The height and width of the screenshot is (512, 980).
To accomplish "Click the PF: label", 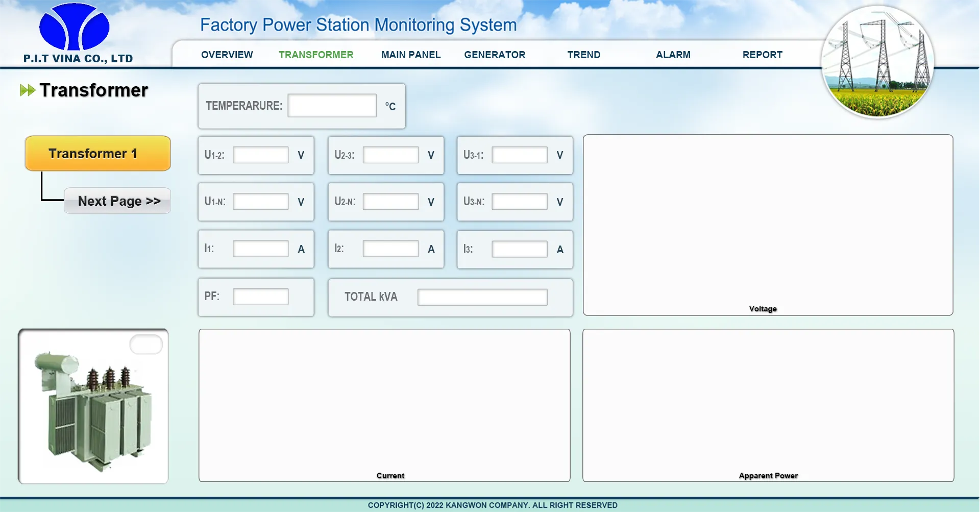I will tap(212, 296).
